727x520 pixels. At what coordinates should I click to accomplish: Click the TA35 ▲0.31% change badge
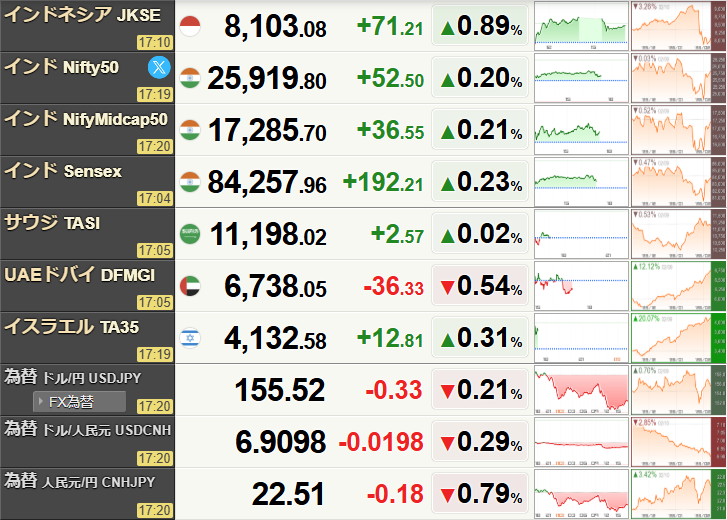480,337
